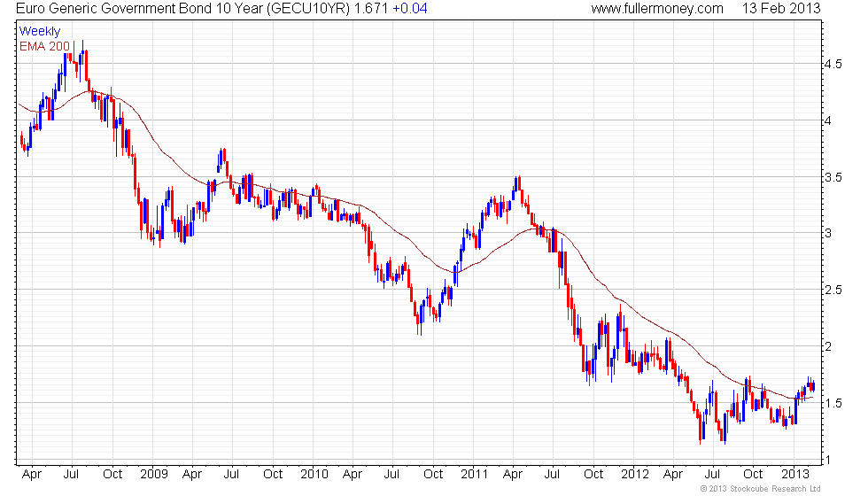The width and height of the screenshot is (868, 496).
Task: Click the Oct label just before 2010
Action: tap(273, 475)
